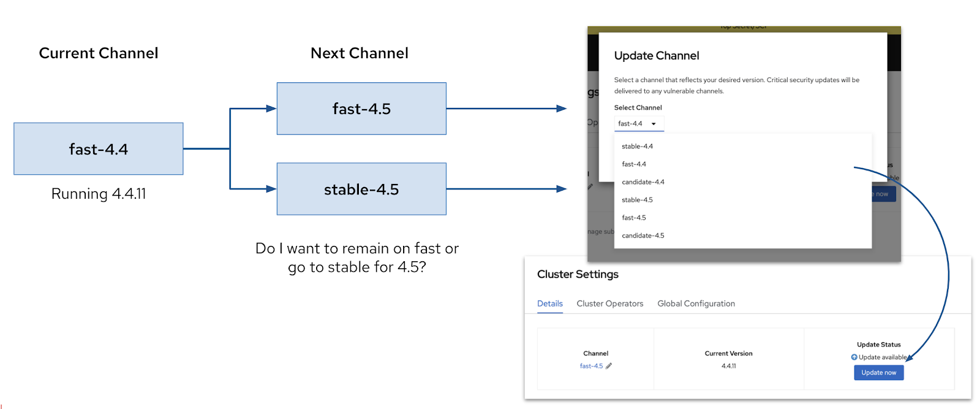980x409 pixels.
Task: Click the Current Version value 4.4.11
Action: click(728, 366)
